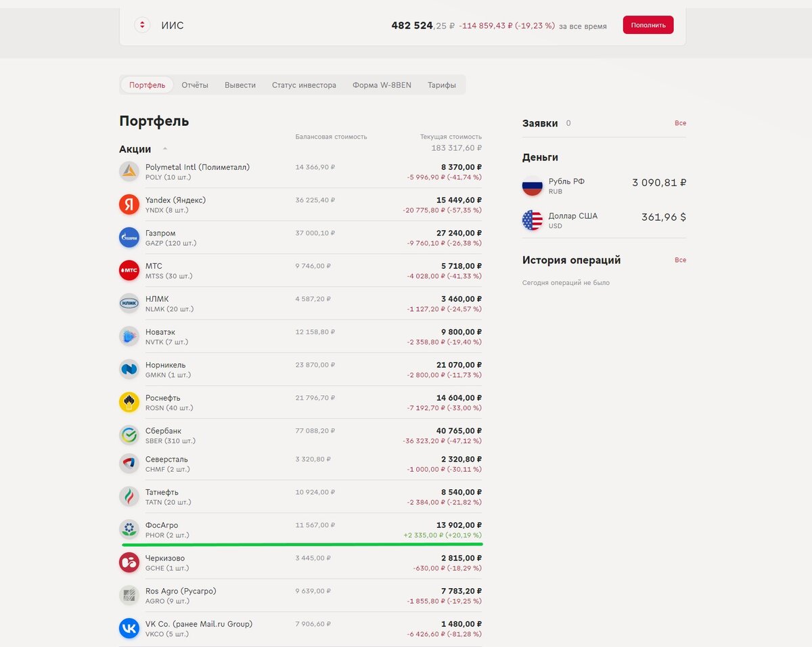Click Норникель current value 21 070,00 ₽
This screenshot has width=812, height=647.
(x=459, y=365)
